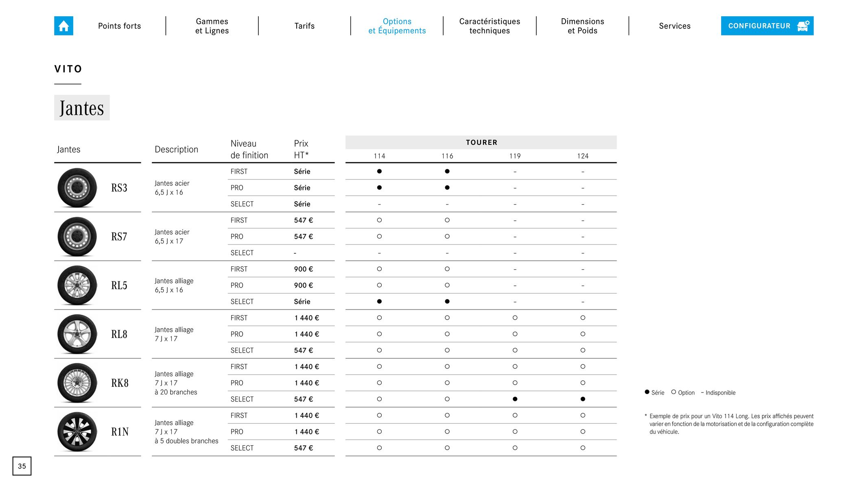Viewport: 868px width, 488px height.
Task: Click the 900 € price for RL5 FIRST
Action: tap(304, 269)
